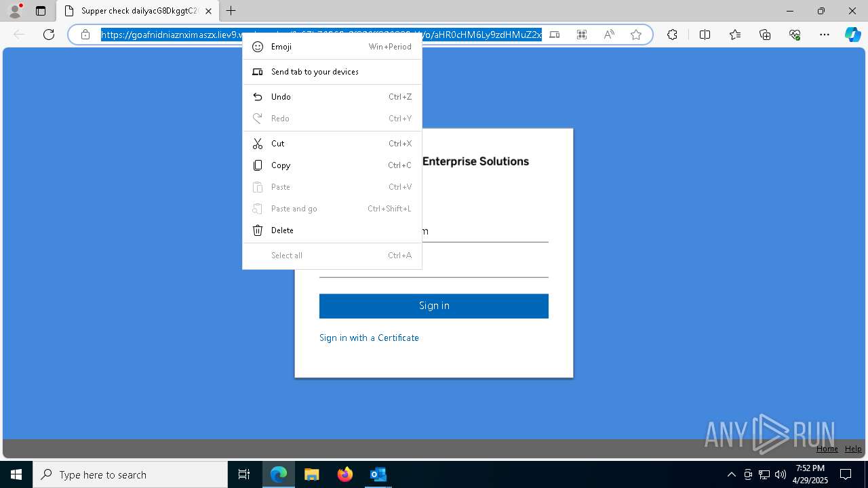Screen dimensions: 868x488
Task: Open Copilot sidebar
Action: tap(852, 35)
